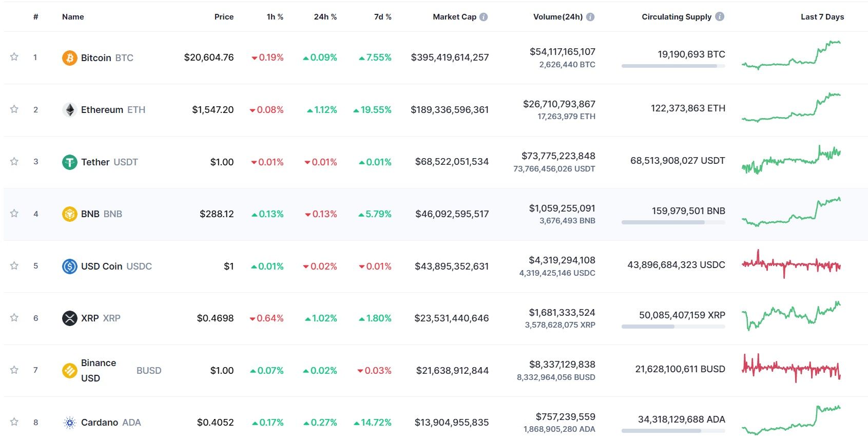Viewport: 868px width, 439px height.
Task: Add XRP to watchlist via star
Action: (x=14, y=318)
